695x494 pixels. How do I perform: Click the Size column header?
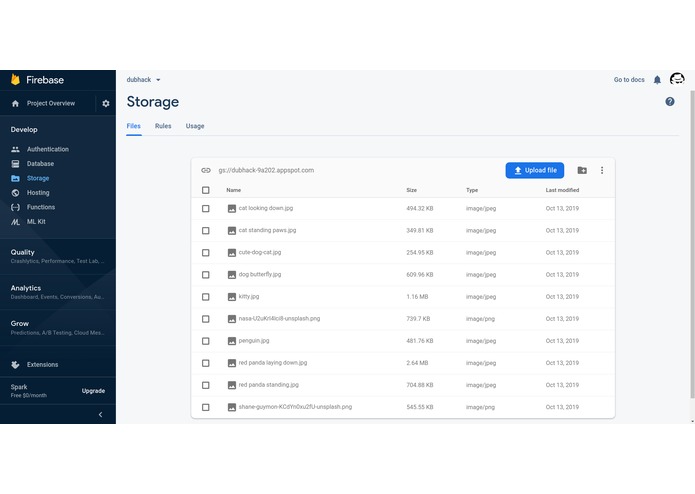[x=411, y=190]
